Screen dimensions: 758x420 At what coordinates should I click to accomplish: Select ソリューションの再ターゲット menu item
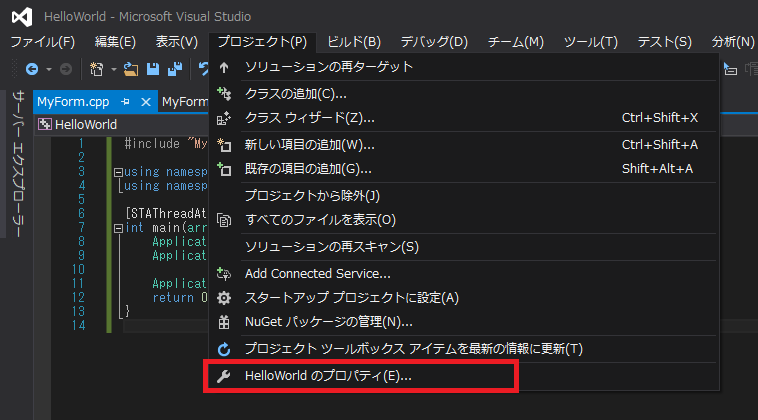tap(464, 67)
